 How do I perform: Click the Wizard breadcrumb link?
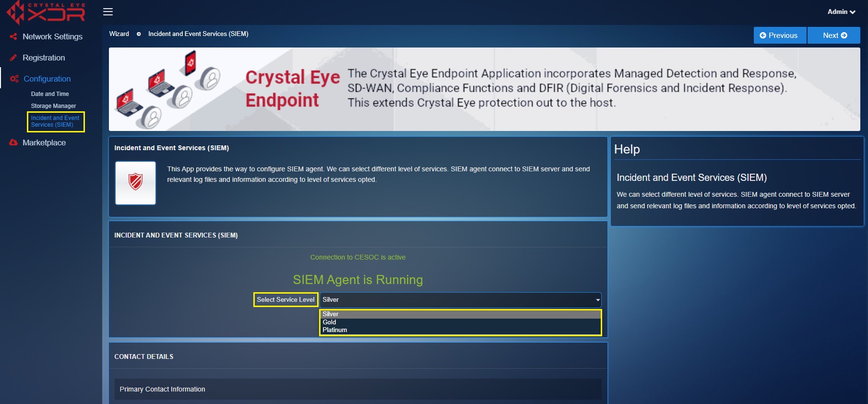click(x=119, y=34)
